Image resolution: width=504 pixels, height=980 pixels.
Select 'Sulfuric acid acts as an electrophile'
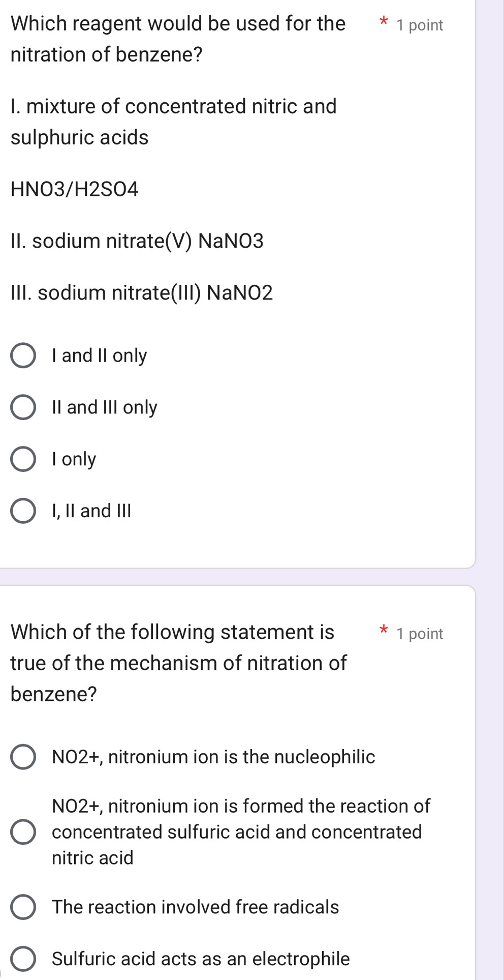coord(23,959)
